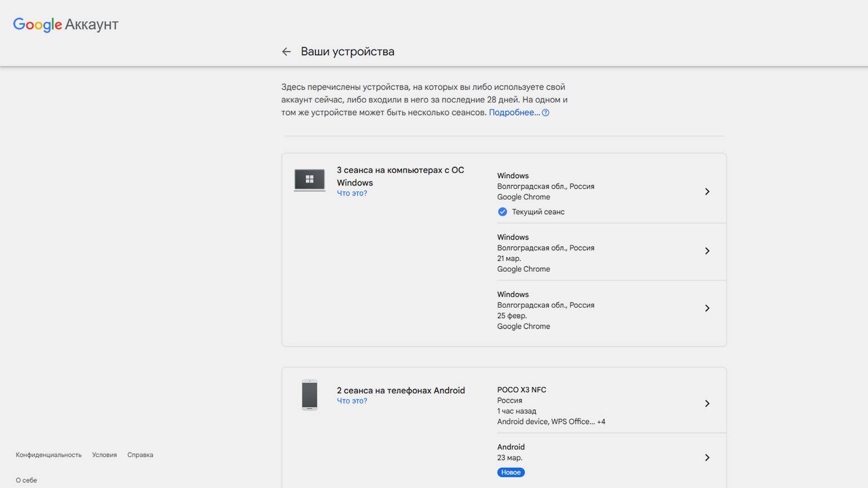Screen dimensions: 868x488
Task: Go back using the arrow beside Ваши устройства
Action: (286, 52)
